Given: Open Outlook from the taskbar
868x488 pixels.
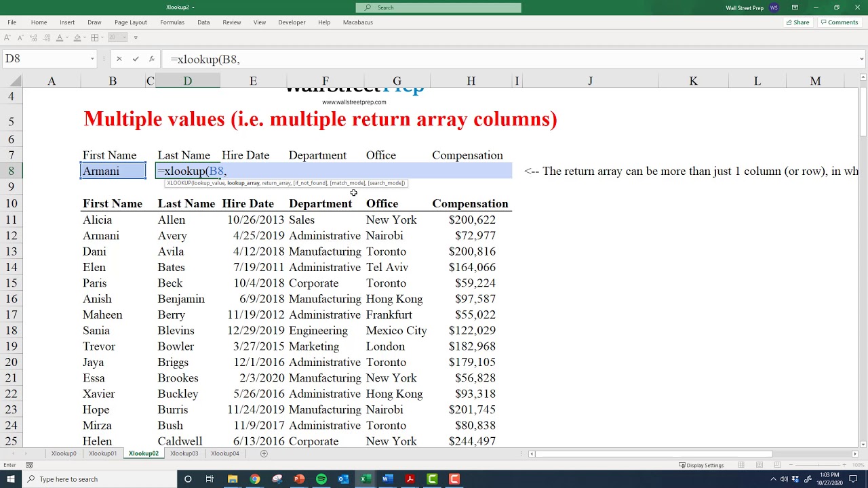Looking at the screenshot, I should click(x=343, y=479).
